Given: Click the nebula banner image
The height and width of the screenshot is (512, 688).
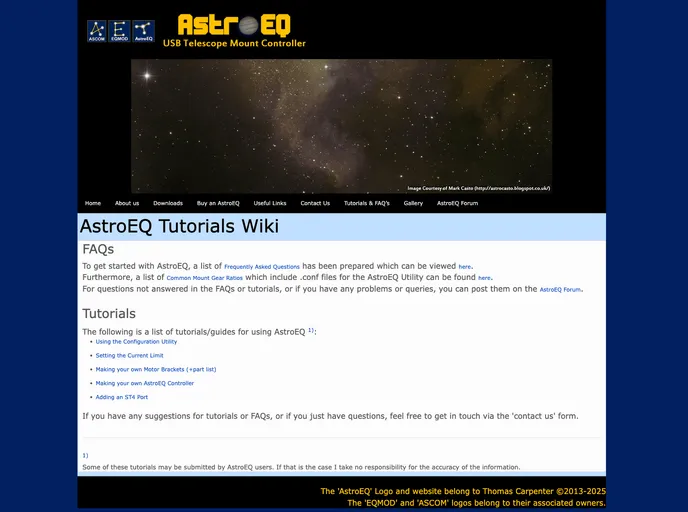Looking at the screenshot, I should (341, 126).
